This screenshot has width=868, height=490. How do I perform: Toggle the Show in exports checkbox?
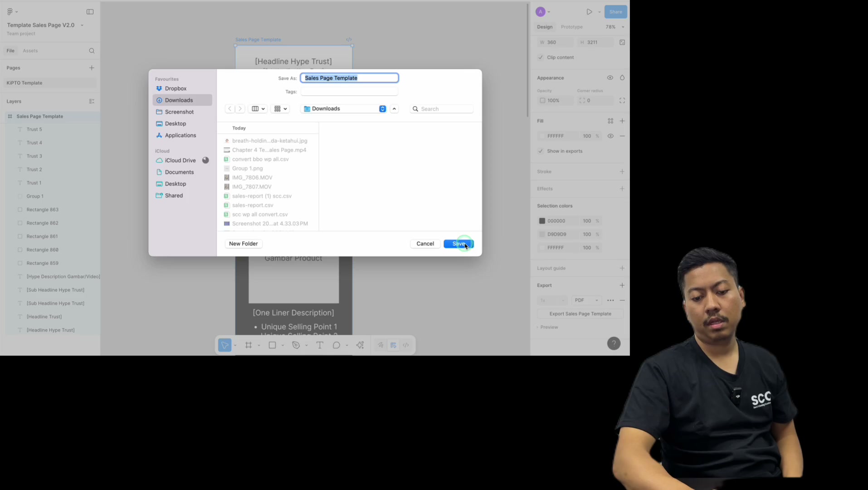(541, 151)
